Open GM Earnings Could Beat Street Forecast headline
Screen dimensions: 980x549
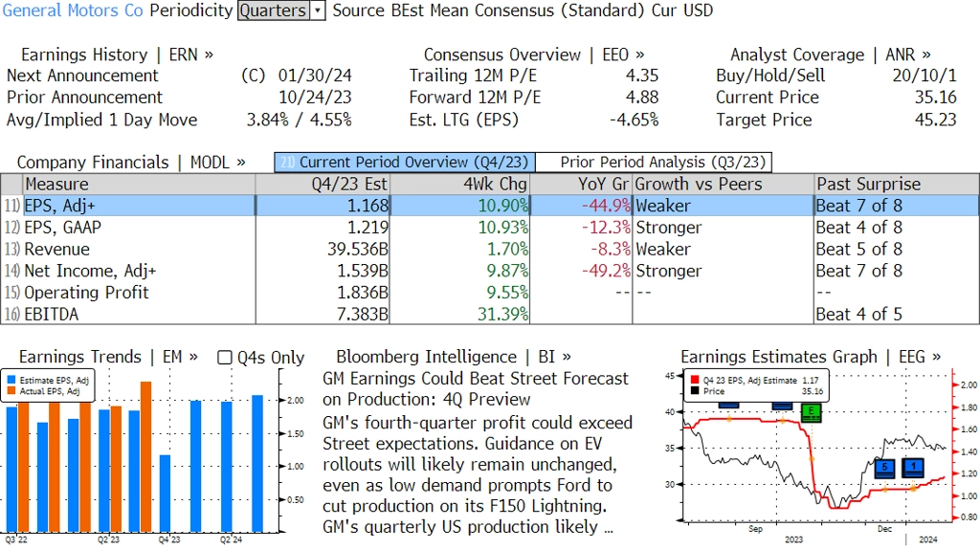[476, 388]
